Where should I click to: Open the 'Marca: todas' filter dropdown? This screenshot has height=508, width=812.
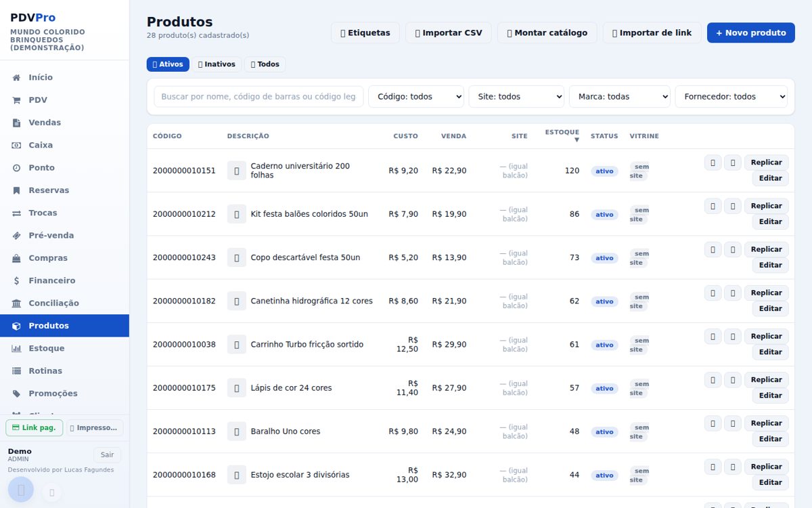[619, 97]
